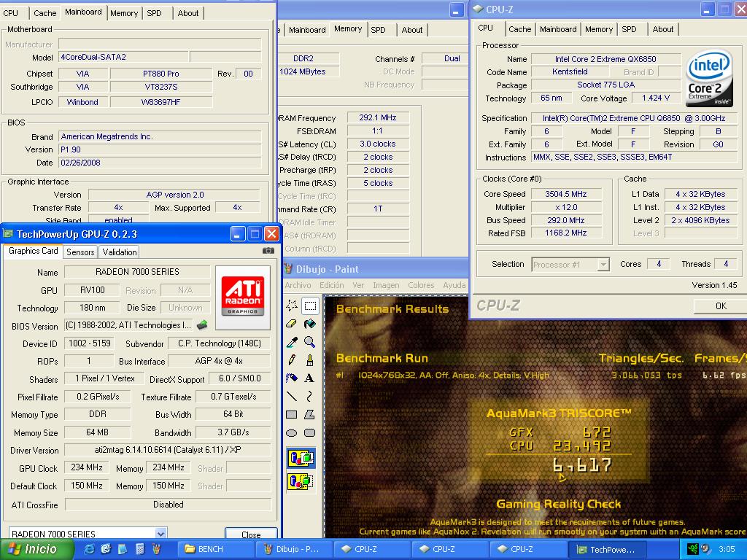Open the calculator quick launch icon

(x=139, y=549)
